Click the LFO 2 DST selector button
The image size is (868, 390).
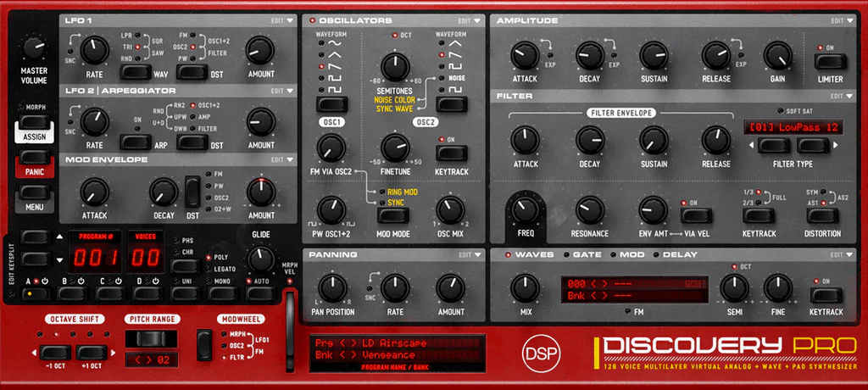tap(192, 142)
